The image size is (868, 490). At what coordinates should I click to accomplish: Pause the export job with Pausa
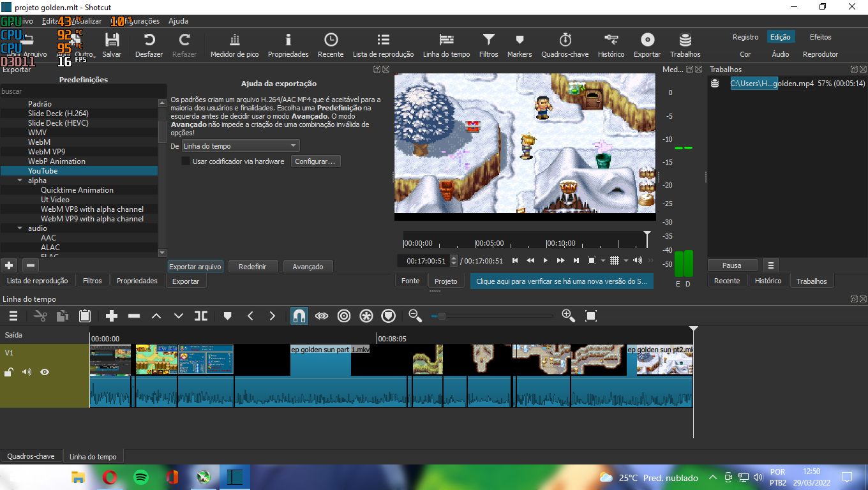[x=732, y=265]
